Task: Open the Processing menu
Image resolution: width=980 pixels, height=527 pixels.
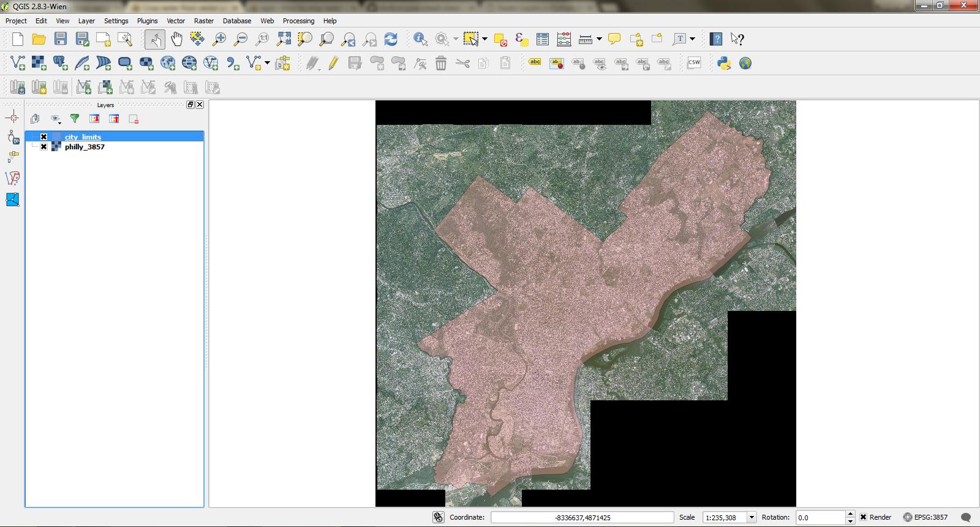Action: point(298,21)
